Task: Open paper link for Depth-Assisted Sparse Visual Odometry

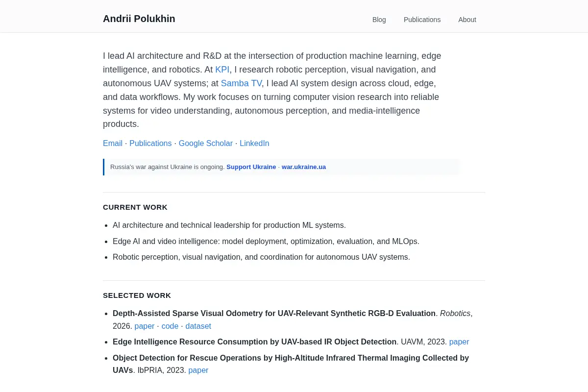Action: point(145,326)
